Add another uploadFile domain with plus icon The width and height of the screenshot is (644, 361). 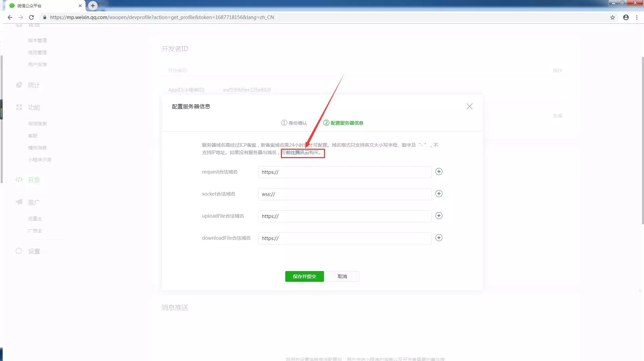coord(439,216)
